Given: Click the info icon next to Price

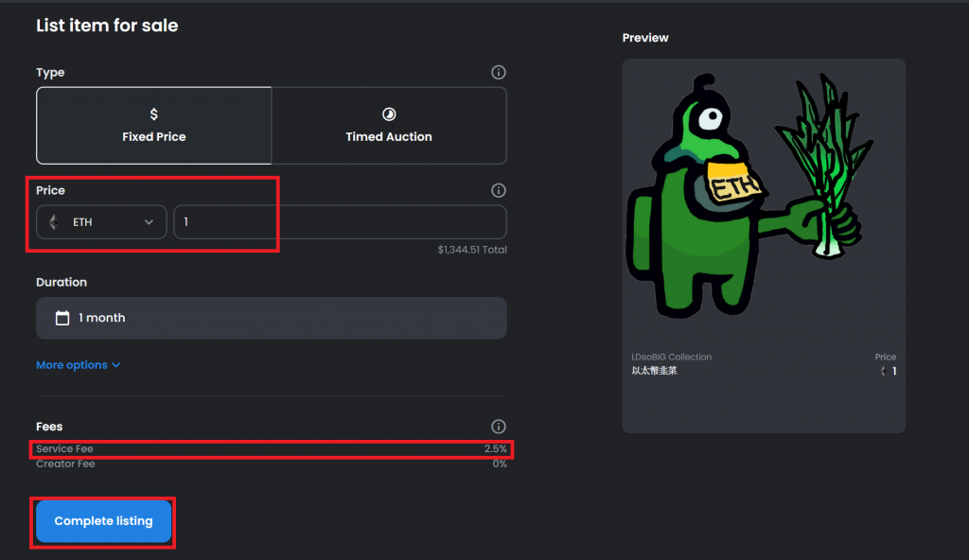Looking at the screenshot, I should tap(498, 190).
